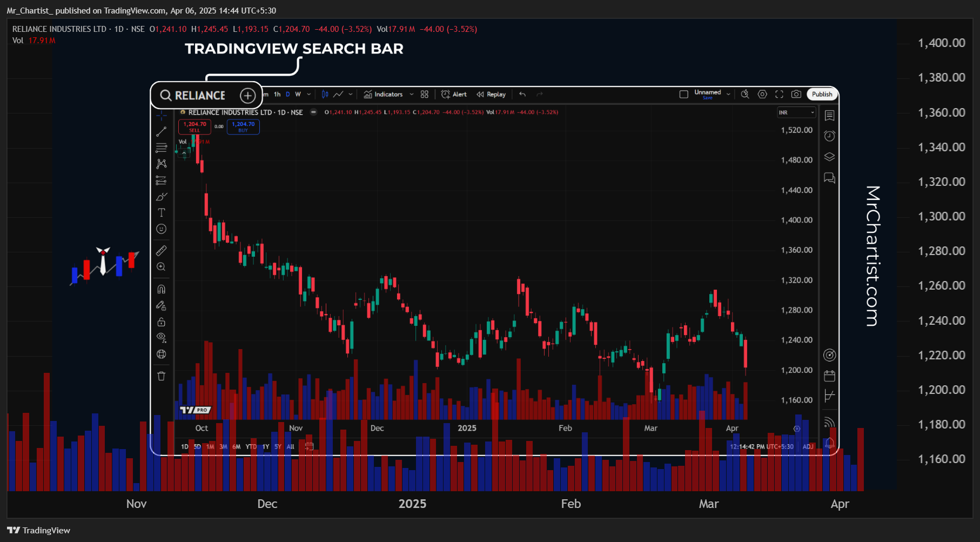Select the All date range

(291, 447)
